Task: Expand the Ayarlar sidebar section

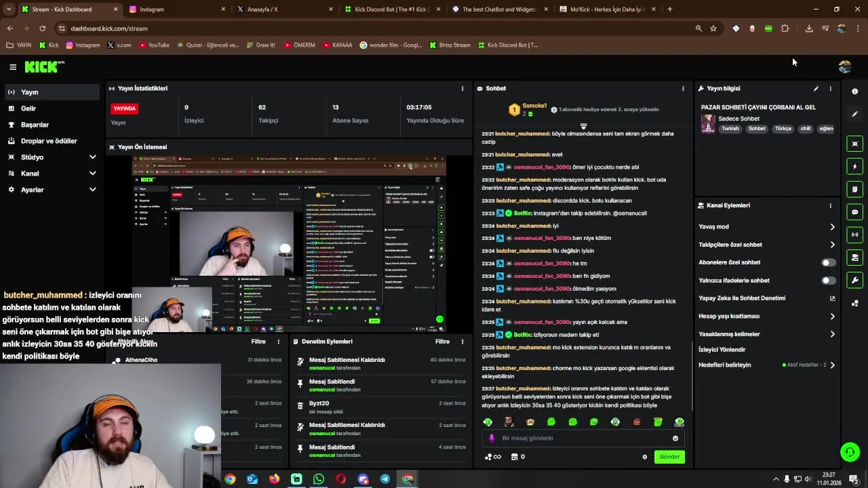Action: click(x=92, y=190)
